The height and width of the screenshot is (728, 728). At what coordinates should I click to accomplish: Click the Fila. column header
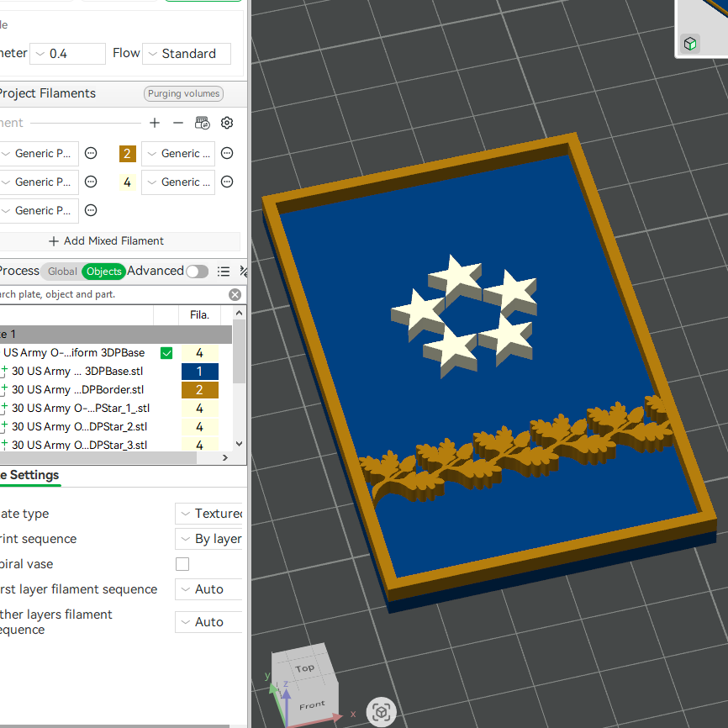click(x=199, y=315)
